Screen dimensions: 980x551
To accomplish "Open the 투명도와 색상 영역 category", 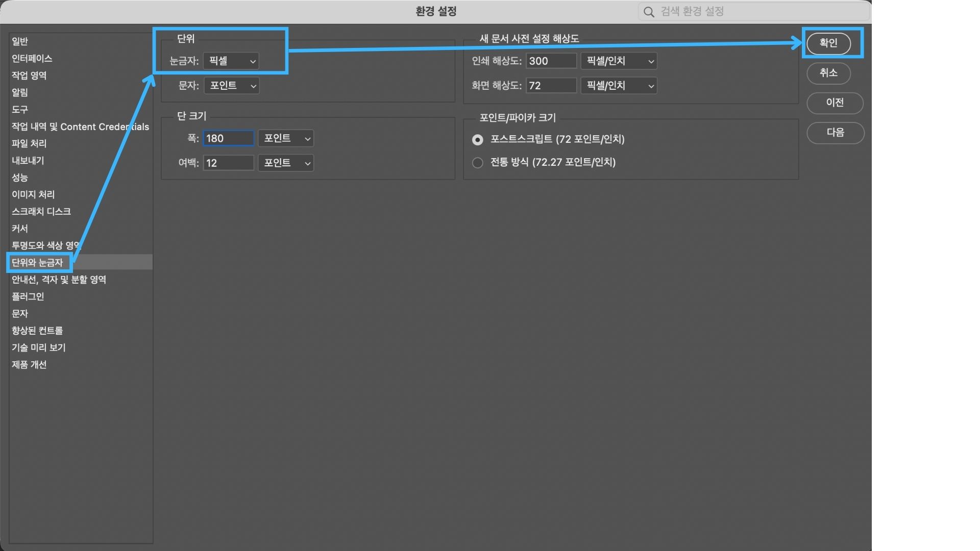I will 81,245.
